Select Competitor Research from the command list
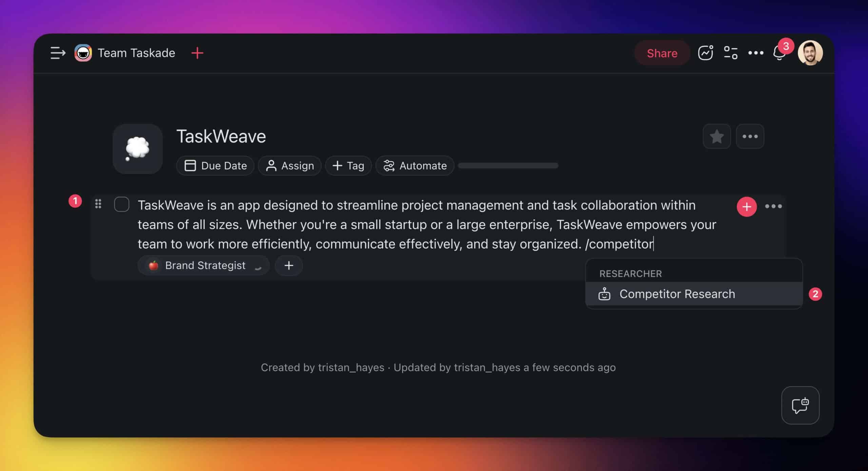This screenshot has width=868, height=471. 677,294
